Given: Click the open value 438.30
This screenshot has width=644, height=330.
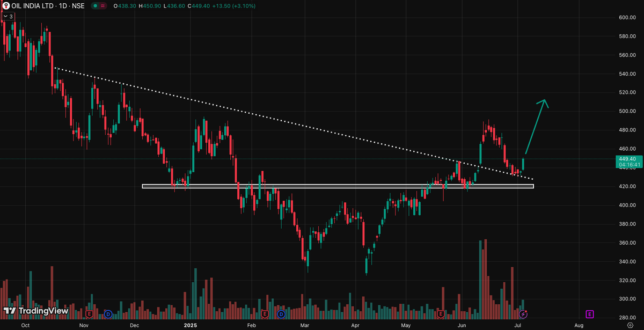Looking at the screenshot, I should click(x=127, y=6).
